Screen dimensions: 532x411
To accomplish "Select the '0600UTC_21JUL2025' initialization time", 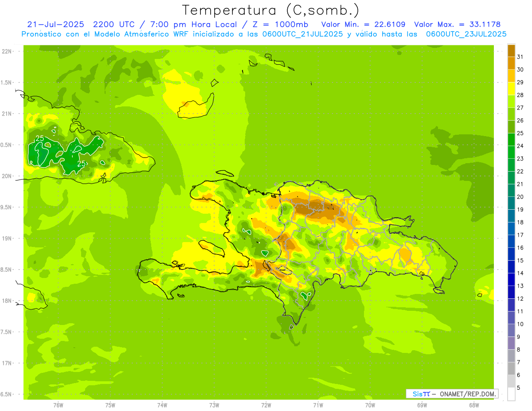I will click(301, 34).
